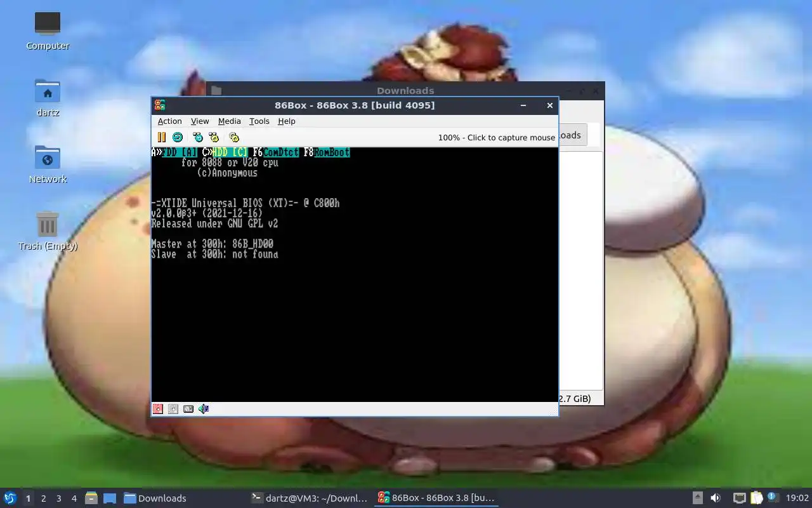
Task: Click the show desktop icon in taskbar
Action: pos(110,498)
